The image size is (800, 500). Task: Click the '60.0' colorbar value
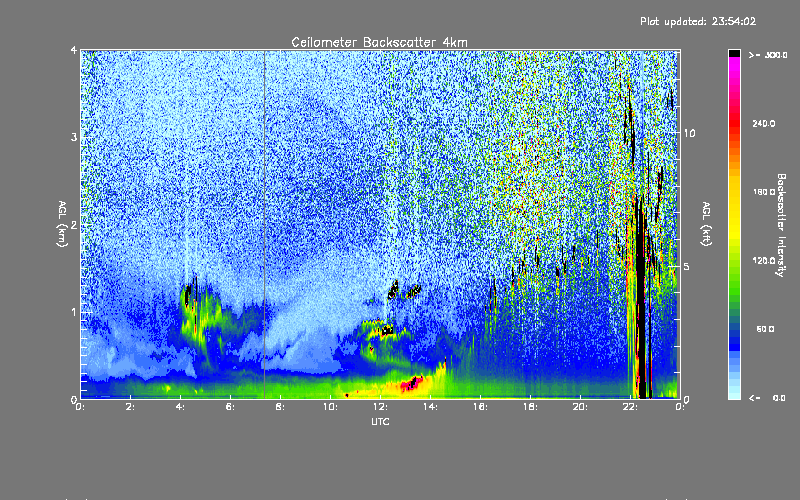(765, 329)
